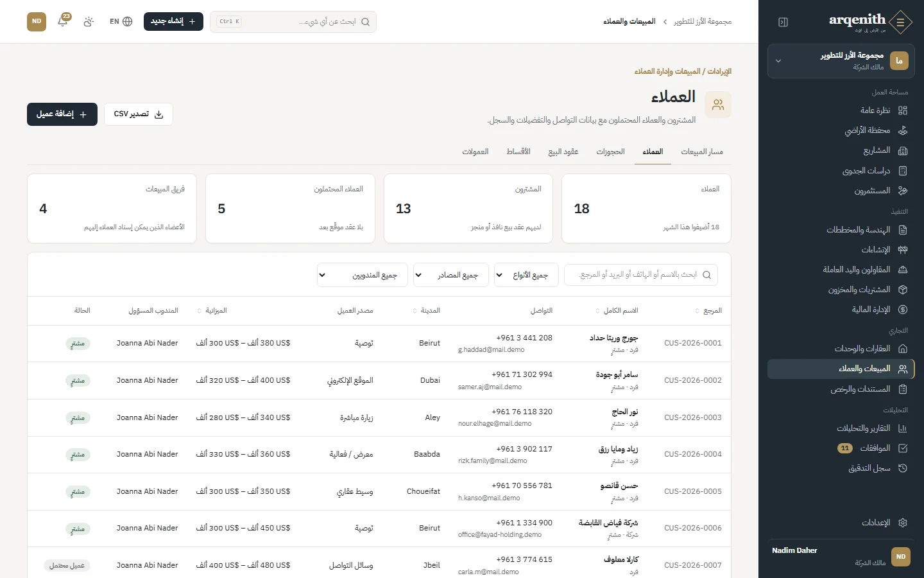Open المستندات والرخص documents icon

(x=903, y=389)
